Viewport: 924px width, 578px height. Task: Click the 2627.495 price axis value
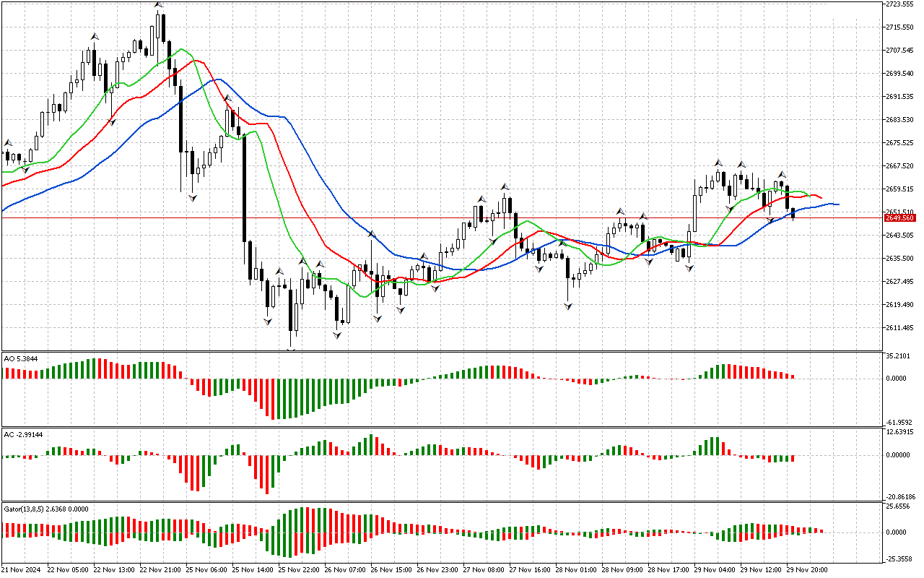click(x=899, y=282)
